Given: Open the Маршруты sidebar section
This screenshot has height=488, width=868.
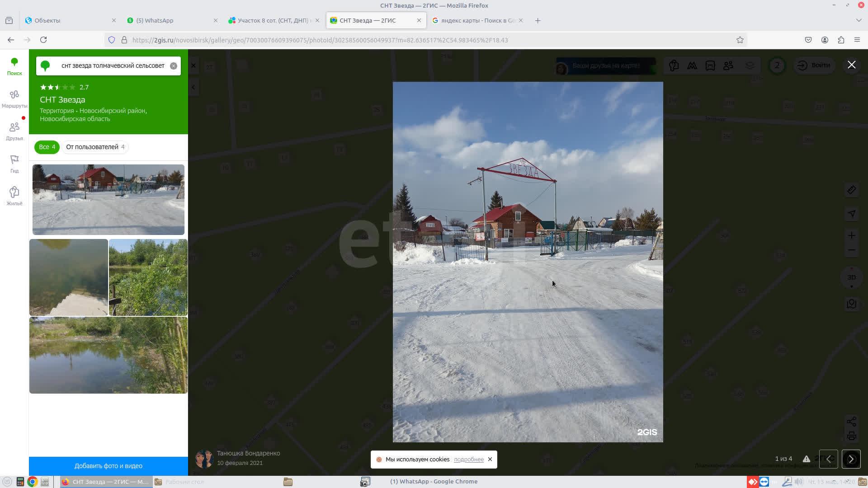Looking at the screenshot, I should (x=14, y=99).
